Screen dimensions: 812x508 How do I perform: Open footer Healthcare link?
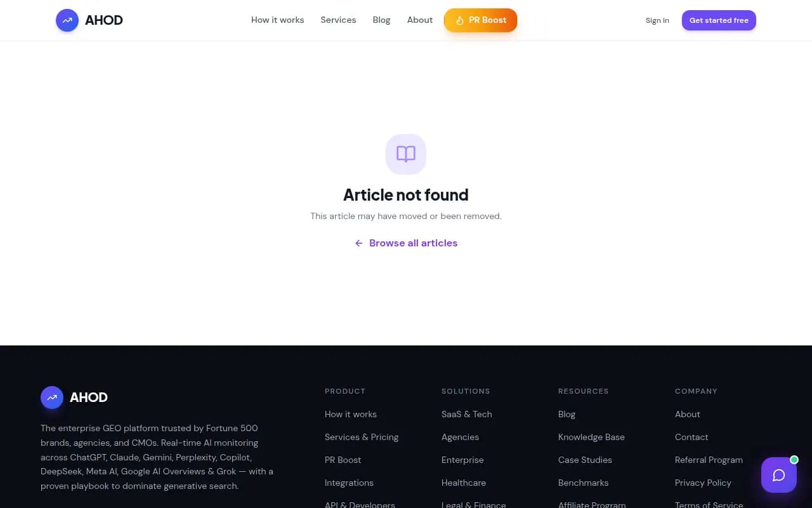point(464,483)
